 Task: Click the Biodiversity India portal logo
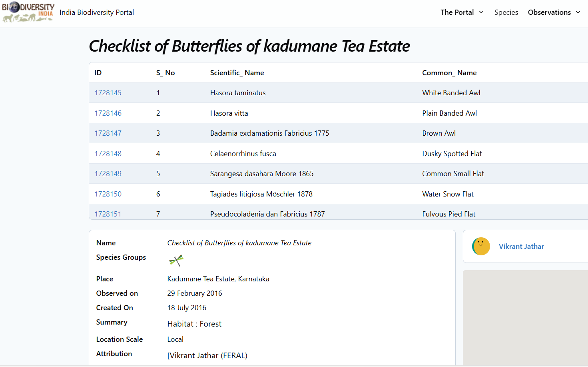[x=27, y=12]
